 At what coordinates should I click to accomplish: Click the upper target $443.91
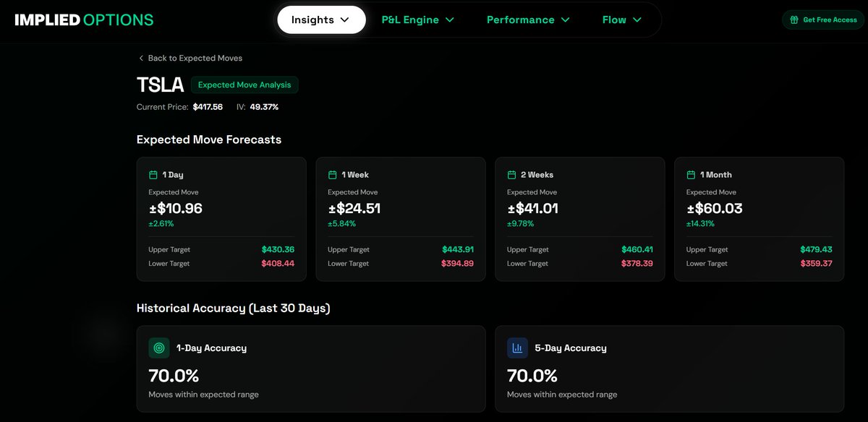click(x=458, y=249)
